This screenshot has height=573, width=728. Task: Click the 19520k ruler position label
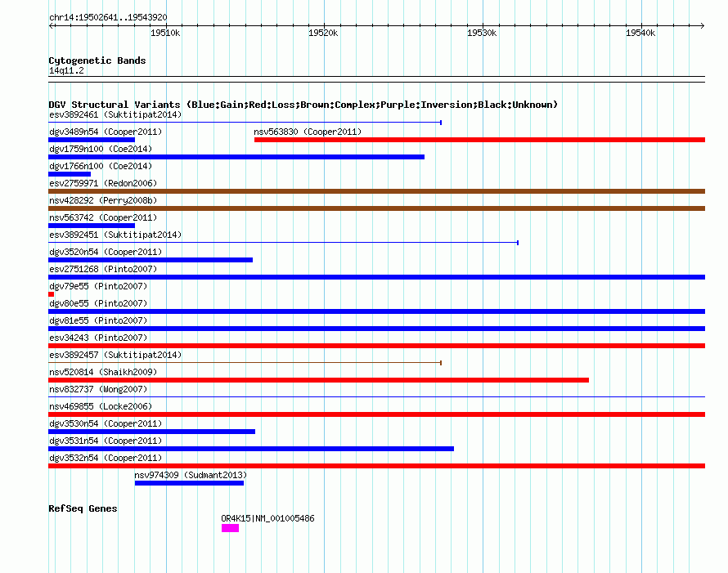point(323,33)
